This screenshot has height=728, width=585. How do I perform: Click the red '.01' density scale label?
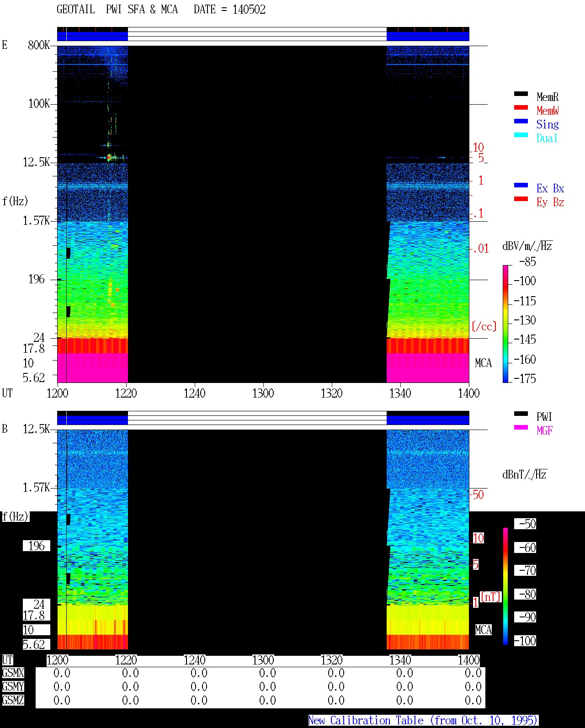(481, 249)
